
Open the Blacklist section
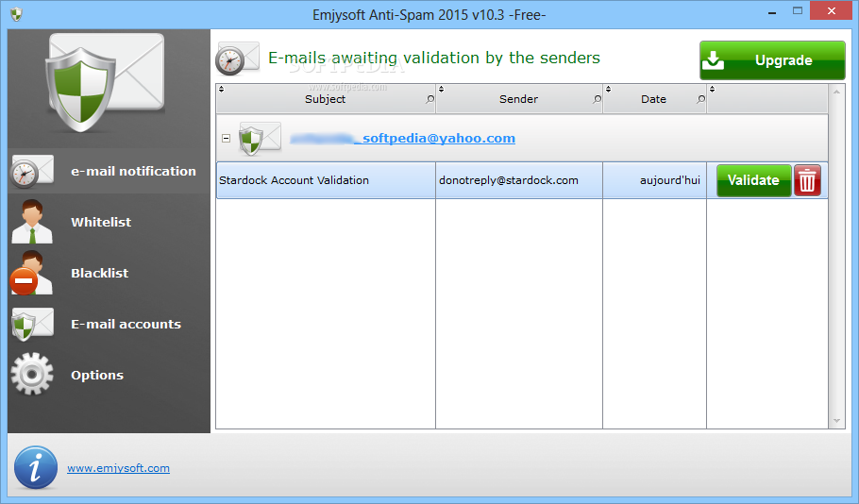coord(109,273)
